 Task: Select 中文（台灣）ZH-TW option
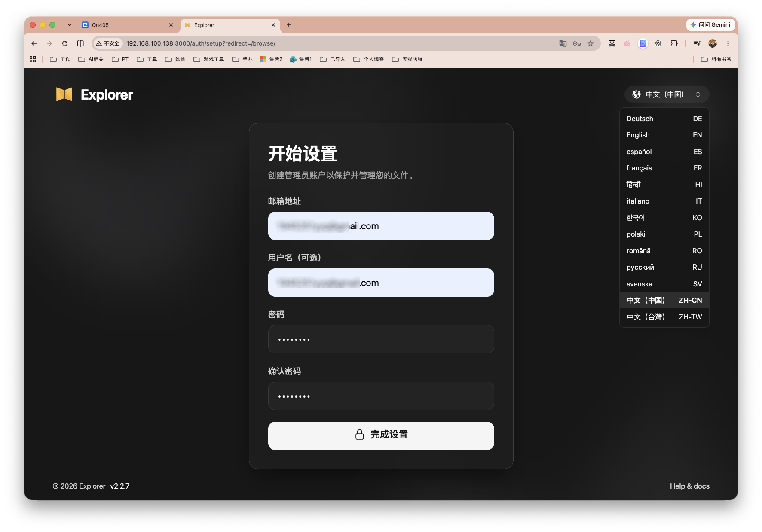pos(664,317)
